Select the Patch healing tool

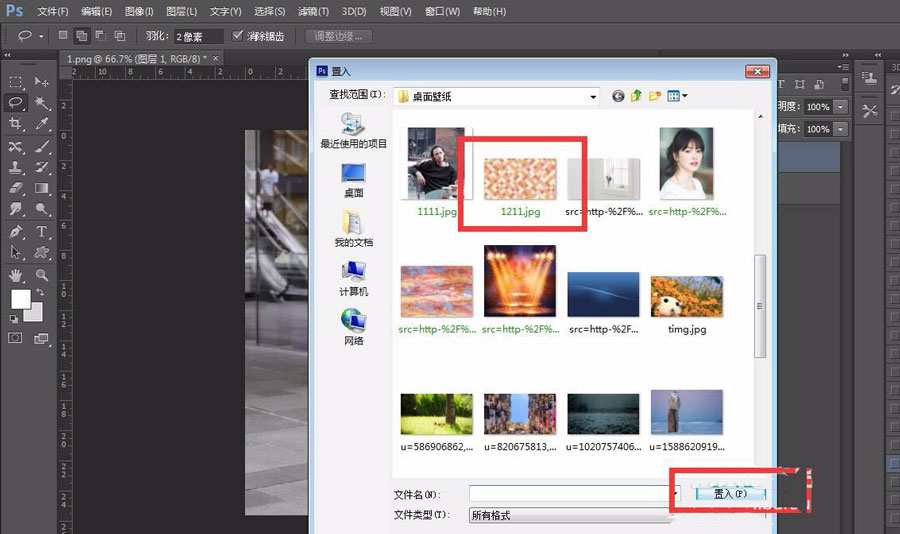(15, 147)
